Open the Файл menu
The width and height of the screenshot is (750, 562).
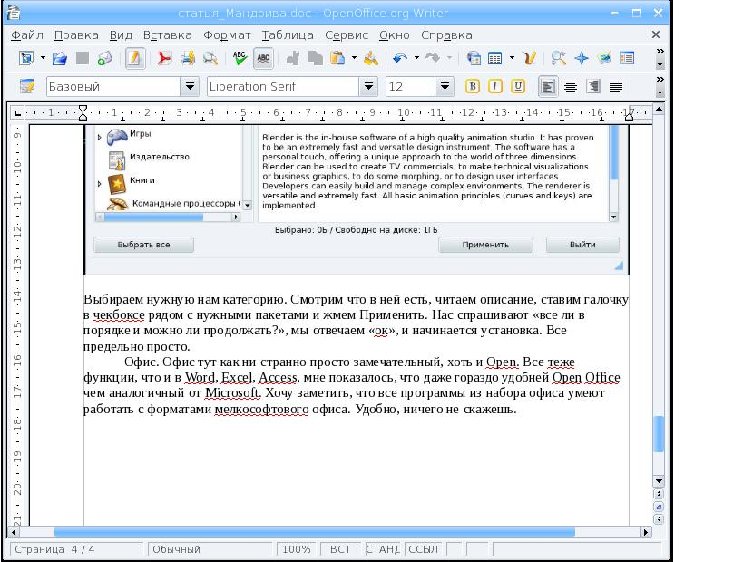27,35
